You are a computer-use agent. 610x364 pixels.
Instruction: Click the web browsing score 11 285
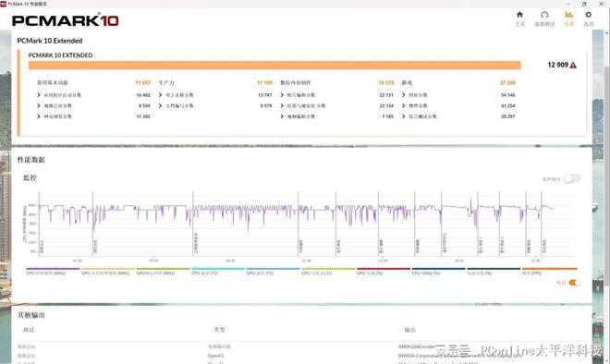143,116
